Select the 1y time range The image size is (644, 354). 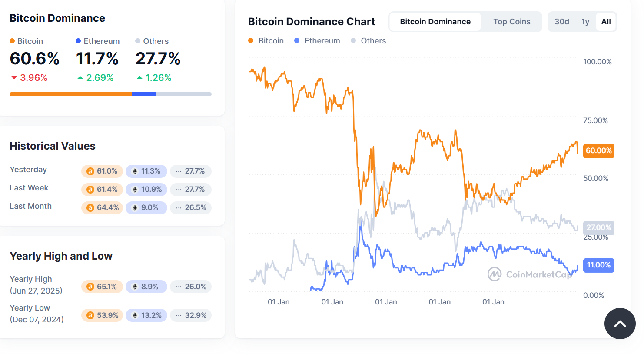[585, 22]
